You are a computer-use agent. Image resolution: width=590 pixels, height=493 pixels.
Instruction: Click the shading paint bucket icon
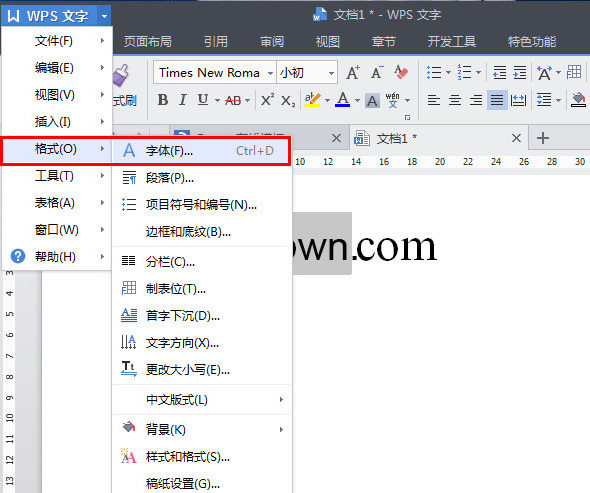click(578, 100)
